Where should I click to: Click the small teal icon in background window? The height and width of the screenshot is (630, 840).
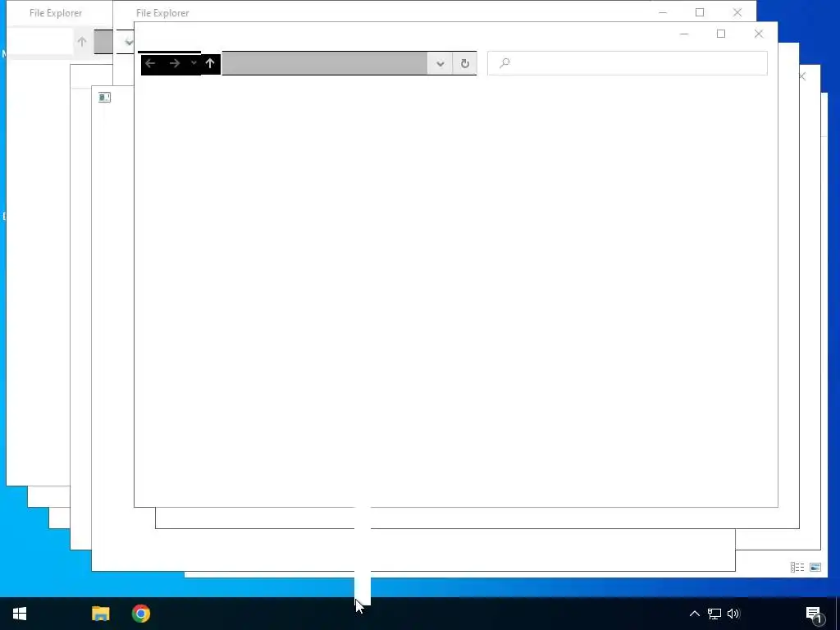tap(104, 97)
